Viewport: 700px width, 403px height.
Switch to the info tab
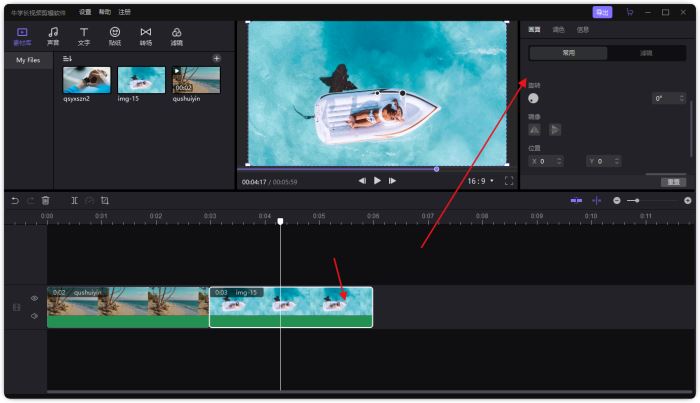click(x=583, y=29)
